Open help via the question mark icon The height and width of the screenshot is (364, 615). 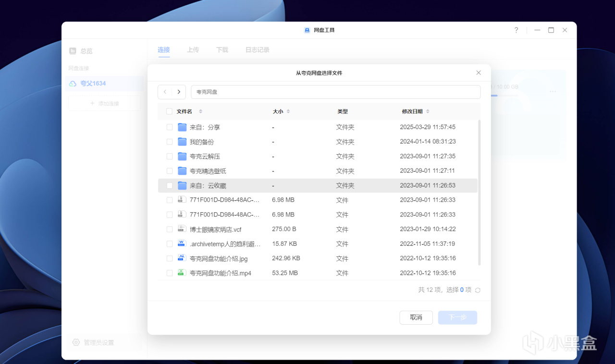[x=516, y=30]
